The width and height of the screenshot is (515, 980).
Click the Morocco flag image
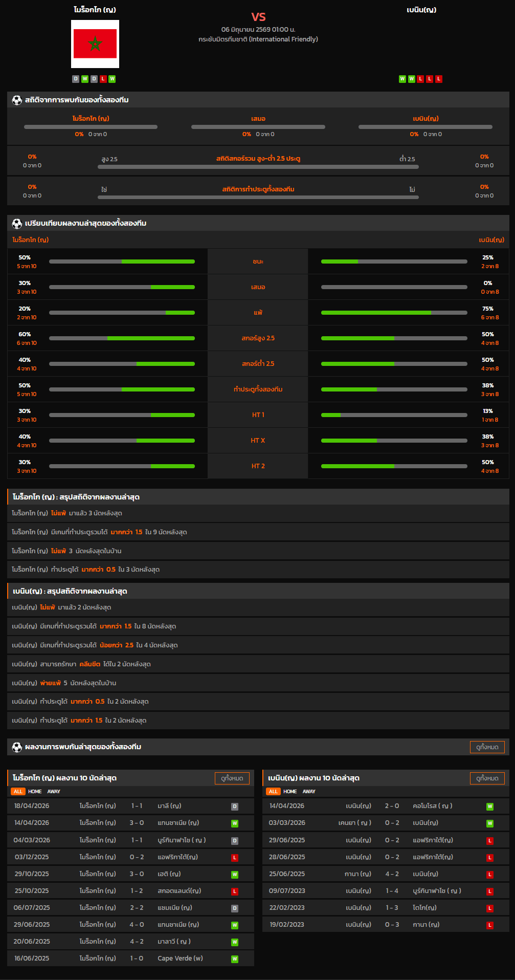pos(95,44)
